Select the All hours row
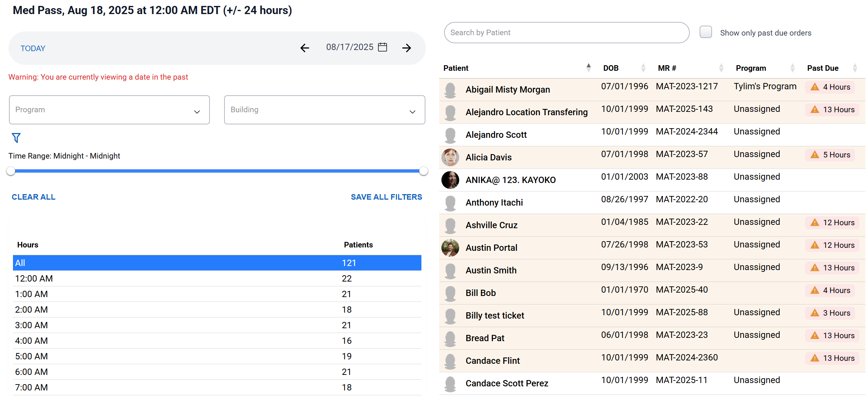868x396 pixels. pos(217,263)
